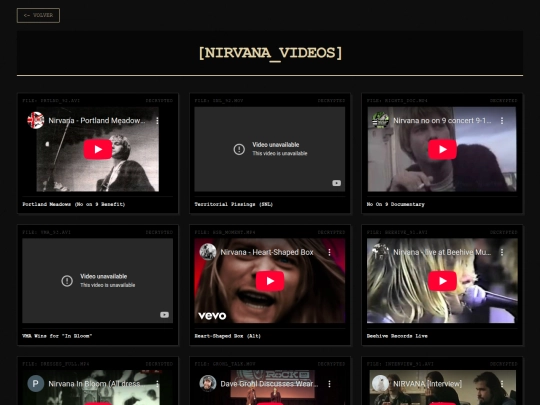The width and height of the screenshot is (540, 405).
Task: Go back with the VOLVER button
Action: tap(38, 15)
